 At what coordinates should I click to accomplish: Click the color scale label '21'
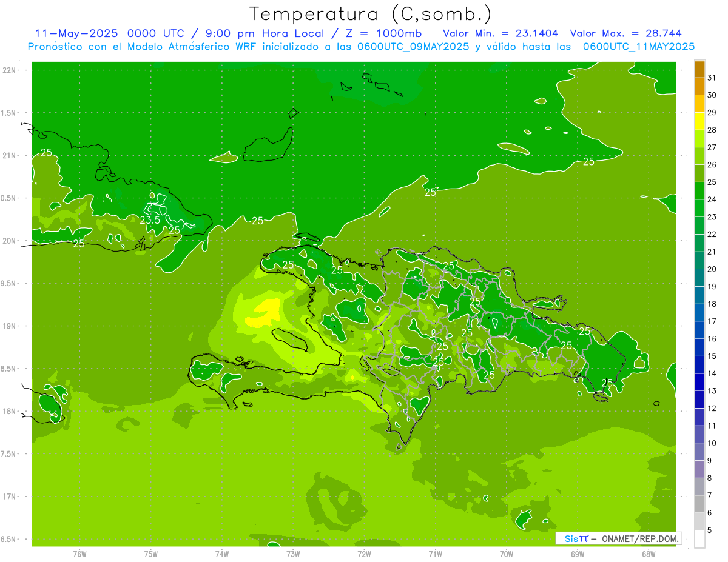(712, 252)
